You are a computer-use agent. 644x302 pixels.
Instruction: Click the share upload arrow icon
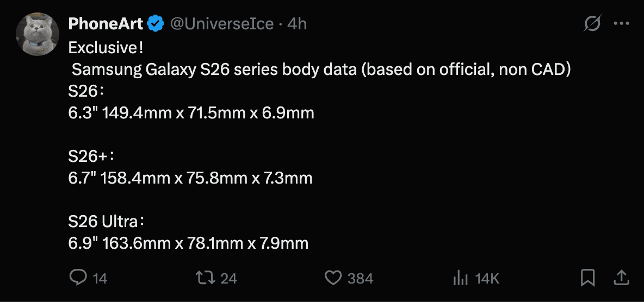click(x=621, y=278)
